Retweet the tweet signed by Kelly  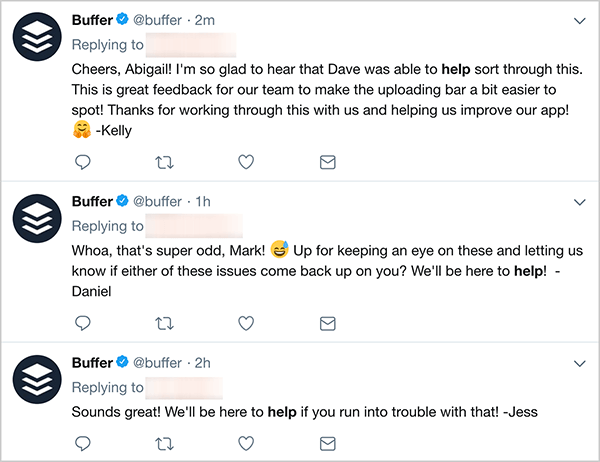[x=165, y=163]
